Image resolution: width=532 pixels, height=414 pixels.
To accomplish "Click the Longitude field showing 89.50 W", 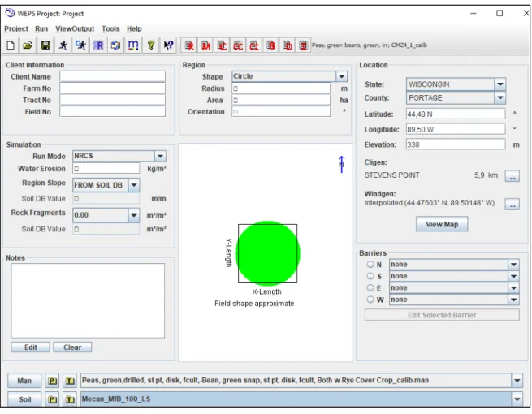I will 456,129.
